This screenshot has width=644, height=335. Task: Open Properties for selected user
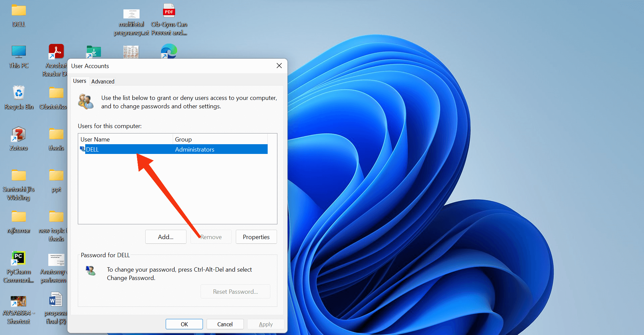(x=256, y=237)
